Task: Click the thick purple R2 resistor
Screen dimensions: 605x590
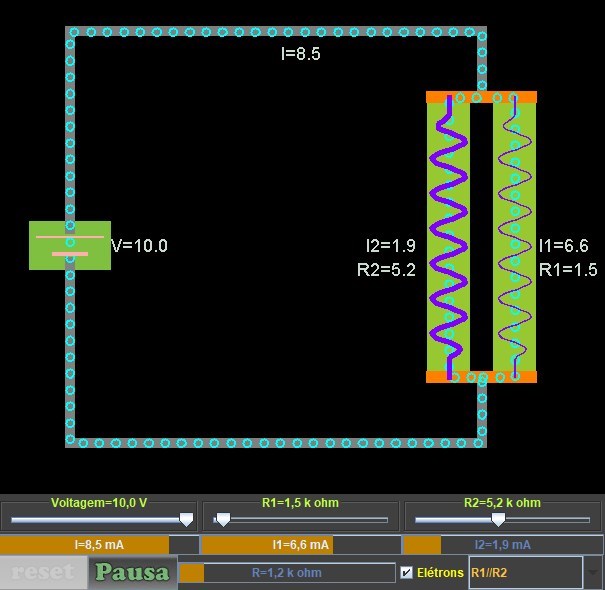Action: pyautogui.click(x=449, y=237)
